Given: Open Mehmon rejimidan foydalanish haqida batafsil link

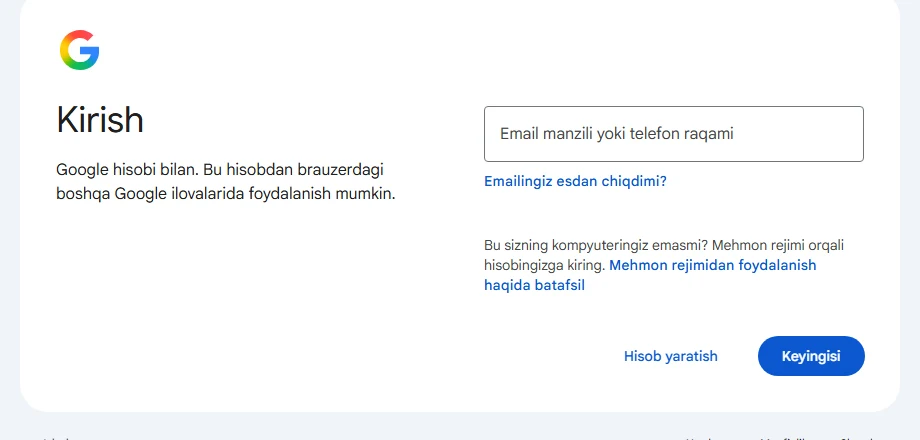Looking at the screenshot, I should click(650, 275).
